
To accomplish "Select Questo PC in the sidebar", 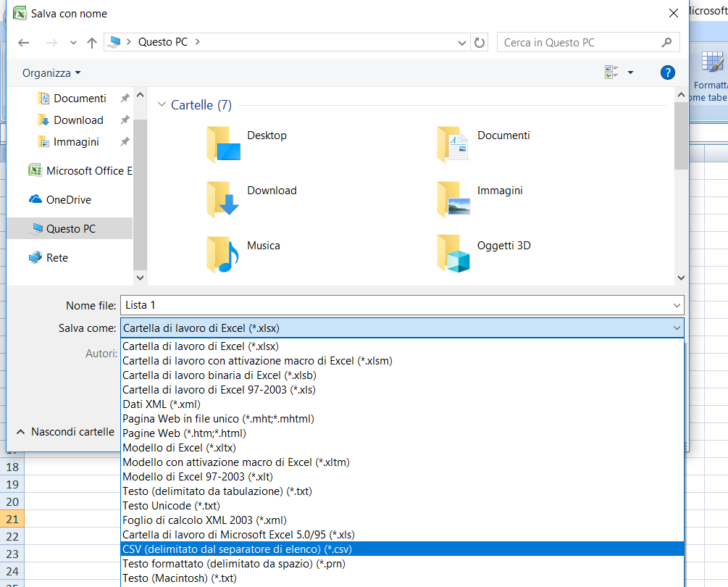I will 70,228.
